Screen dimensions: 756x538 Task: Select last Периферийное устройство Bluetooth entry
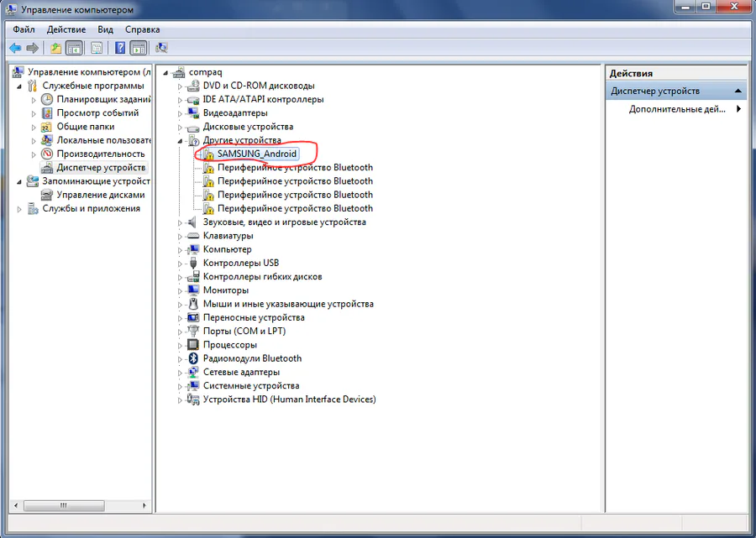(295, 208)
